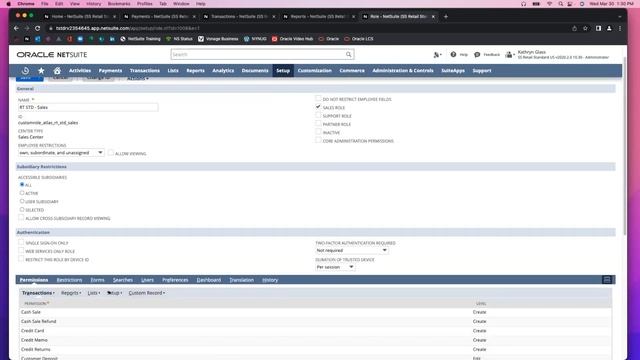Open the History subtab link
Viewport: 640px width, 360px height.
[x=270, y=280]
